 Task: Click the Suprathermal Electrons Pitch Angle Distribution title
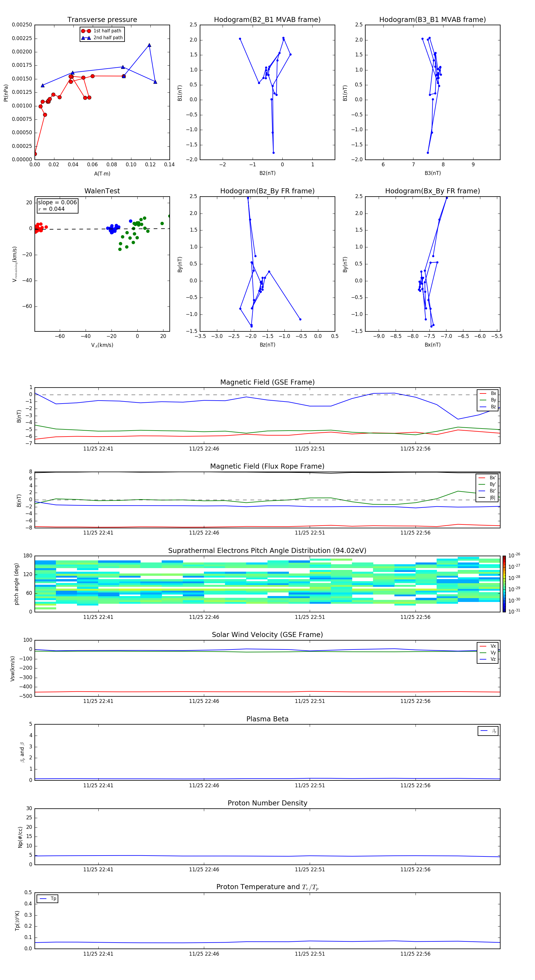[267, 551]
